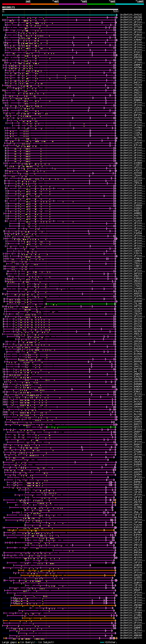Select the UniRef100_A8JUV4 label

click(131, 557)
